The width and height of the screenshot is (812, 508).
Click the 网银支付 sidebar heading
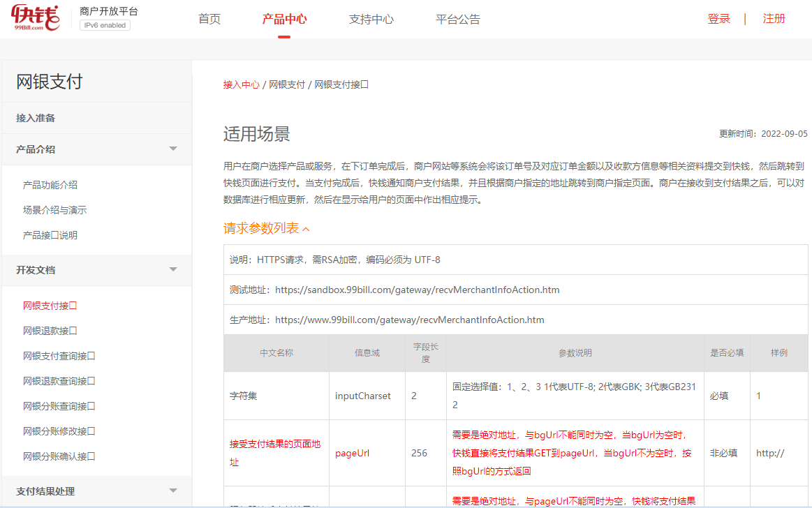49,81
